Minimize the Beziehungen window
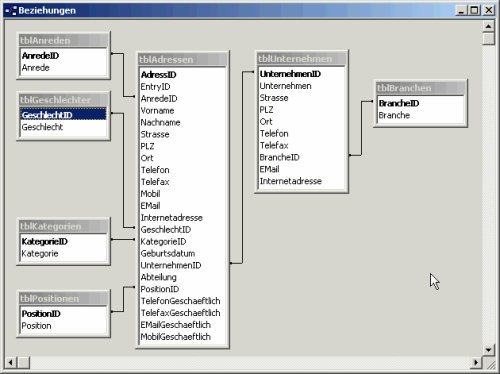 point(461,10)
